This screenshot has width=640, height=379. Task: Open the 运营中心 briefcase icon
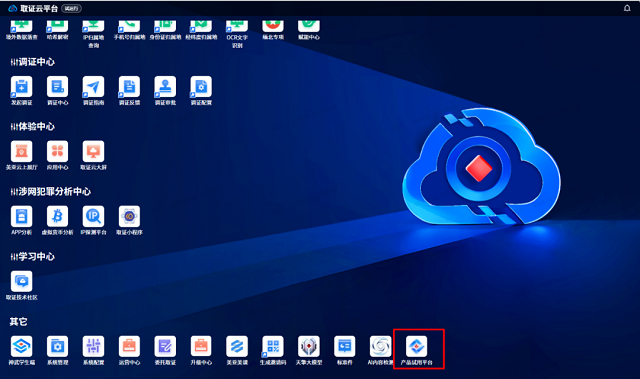pos(129,346)
